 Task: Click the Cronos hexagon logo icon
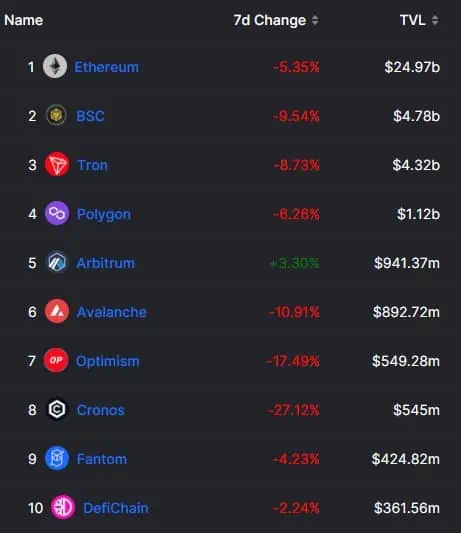click(57, 409)
